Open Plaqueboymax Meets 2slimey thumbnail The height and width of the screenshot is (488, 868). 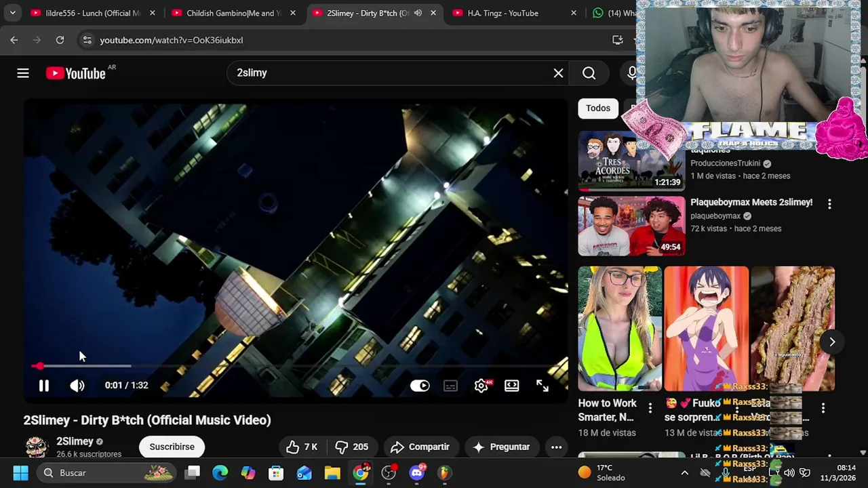pyautogui.click(x=631, y=226)
